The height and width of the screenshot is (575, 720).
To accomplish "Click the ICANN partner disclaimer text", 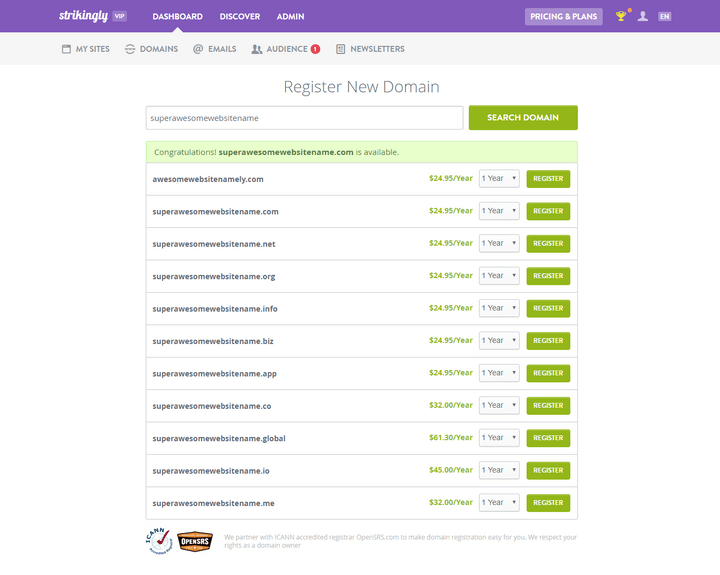I will pos(400,541).
